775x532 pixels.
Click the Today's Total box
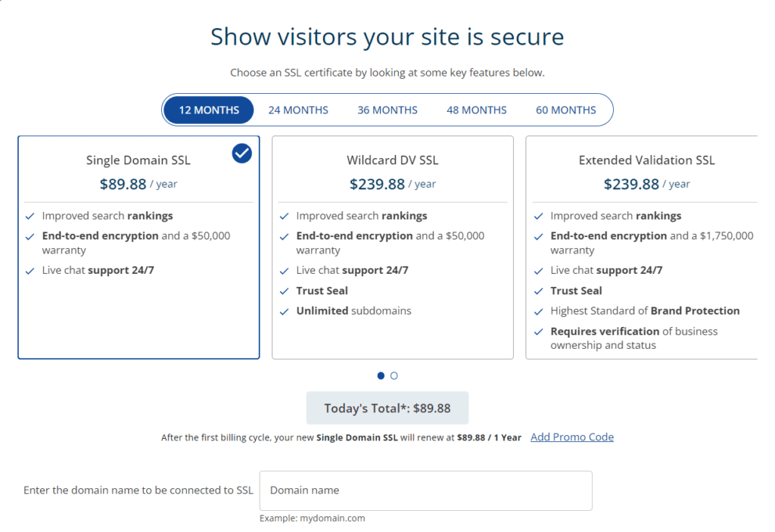pyautogui.click(x=387, y=408)
